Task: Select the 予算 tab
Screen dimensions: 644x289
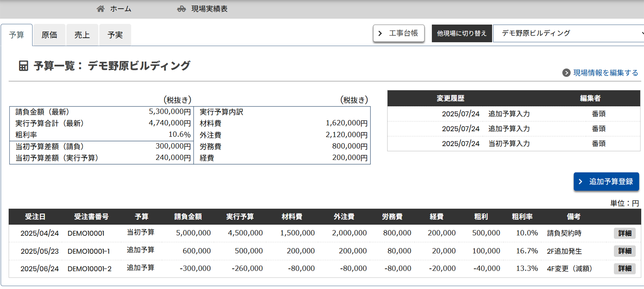Action: pyautogui.click(x=17, y=35)
